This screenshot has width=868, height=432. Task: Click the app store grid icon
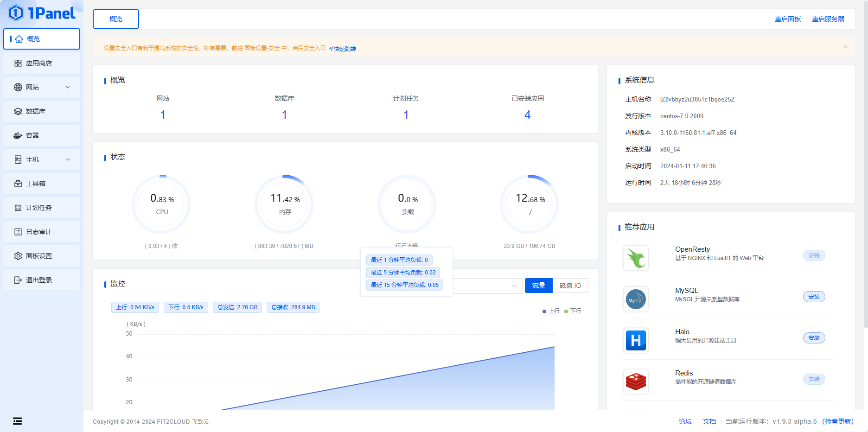click(x=18, y=63)
